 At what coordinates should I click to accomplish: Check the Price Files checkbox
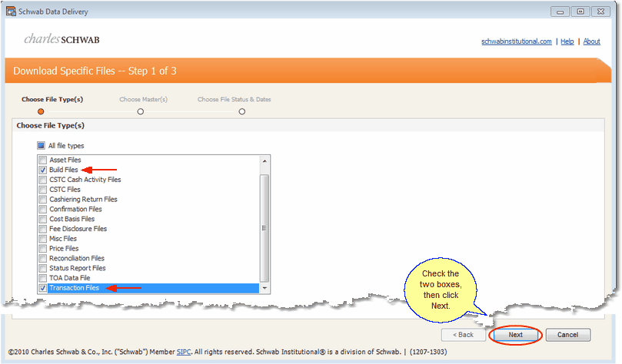(43, 249)
